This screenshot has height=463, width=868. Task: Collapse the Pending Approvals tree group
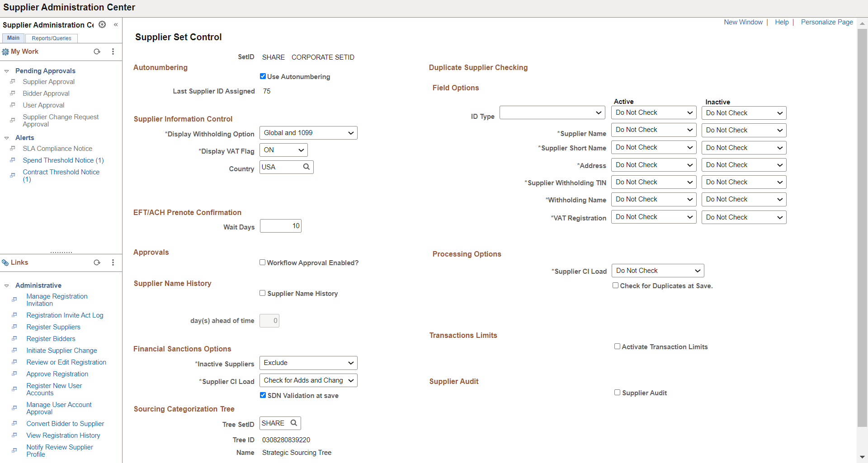(7, 71)
